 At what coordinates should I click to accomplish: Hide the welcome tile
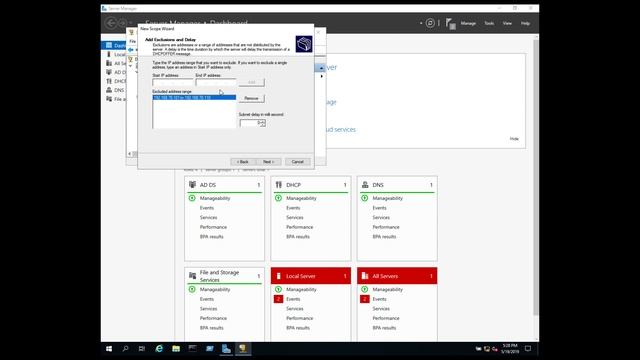pos(514,139)
